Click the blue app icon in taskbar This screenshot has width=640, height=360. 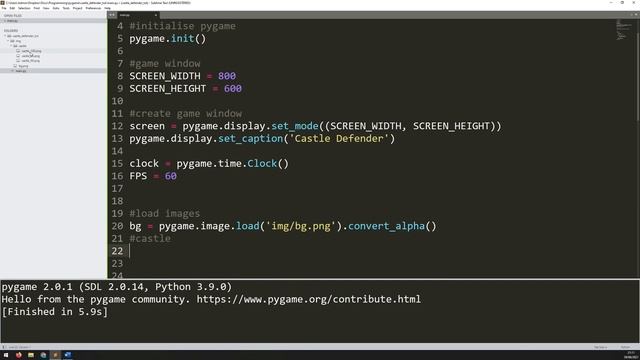pos(68,355)
